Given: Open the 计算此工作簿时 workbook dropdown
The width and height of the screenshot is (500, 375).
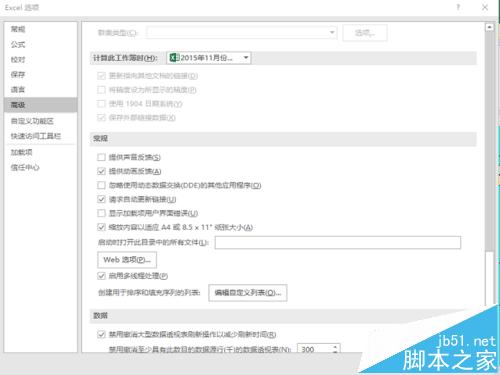Looking at the screenshot, I should click(x=209, y=58).
